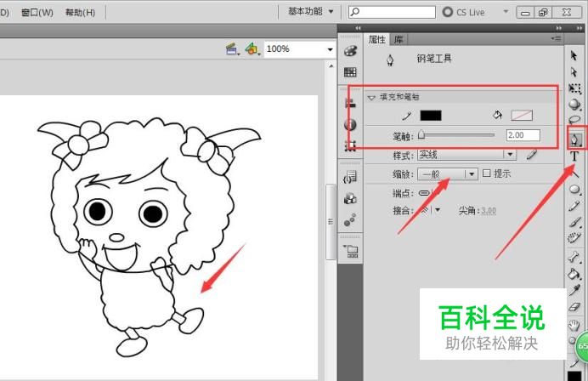Select the Deco tool
The height and width of the screenshot is (381, 588).
(x=574, y=237)
